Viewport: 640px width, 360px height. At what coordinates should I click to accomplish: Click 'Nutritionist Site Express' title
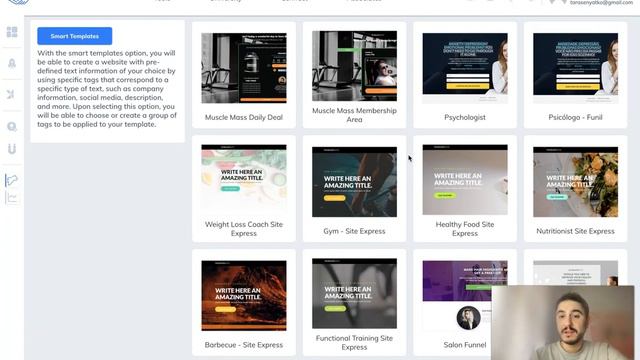[576, 231]
